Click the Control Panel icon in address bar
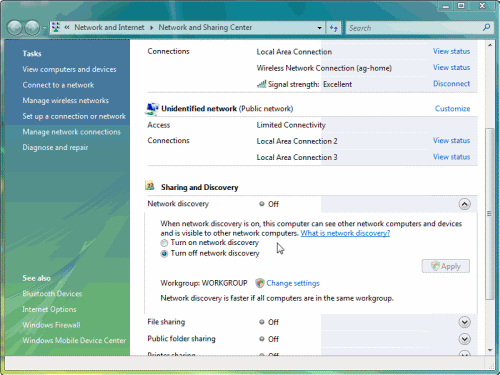This screenshot has width=500, height=375. click(x=56, y=27)
